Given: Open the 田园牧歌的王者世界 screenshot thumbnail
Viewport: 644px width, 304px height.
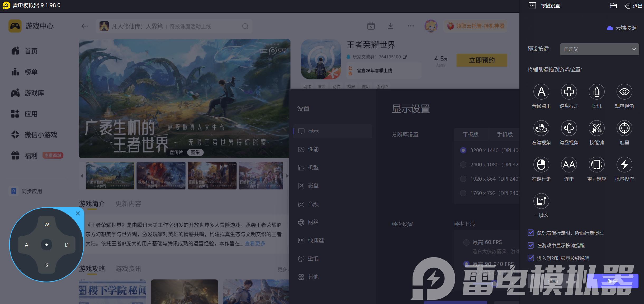Looking at the screenshot, I should pos(212,176).
